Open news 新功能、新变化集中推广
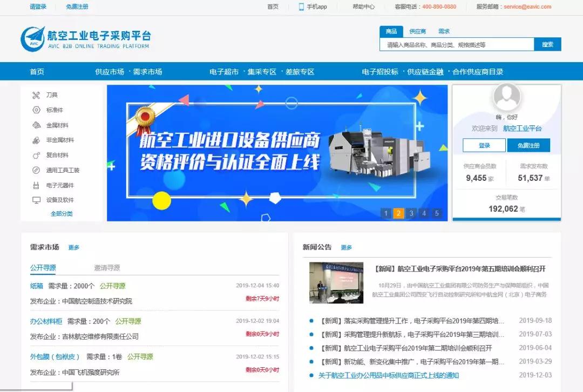The width and height of the screenshot is (583, 392). point(413,362)
